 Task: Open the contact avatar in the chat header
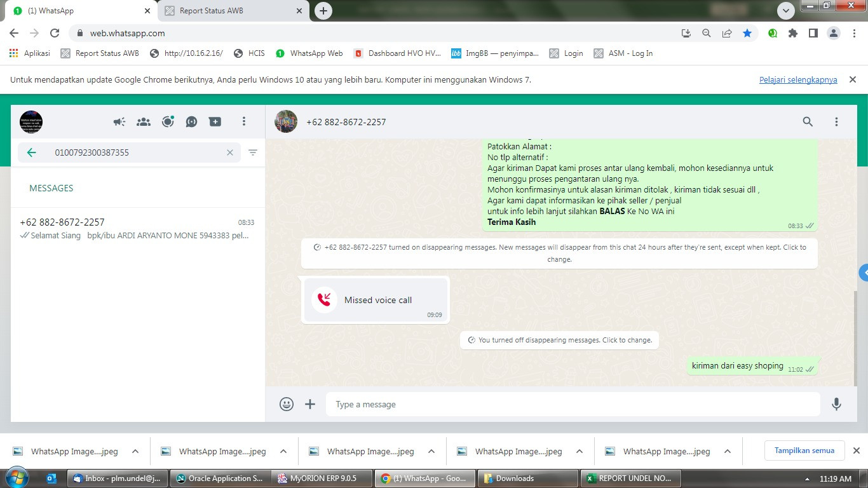(286, 121)
